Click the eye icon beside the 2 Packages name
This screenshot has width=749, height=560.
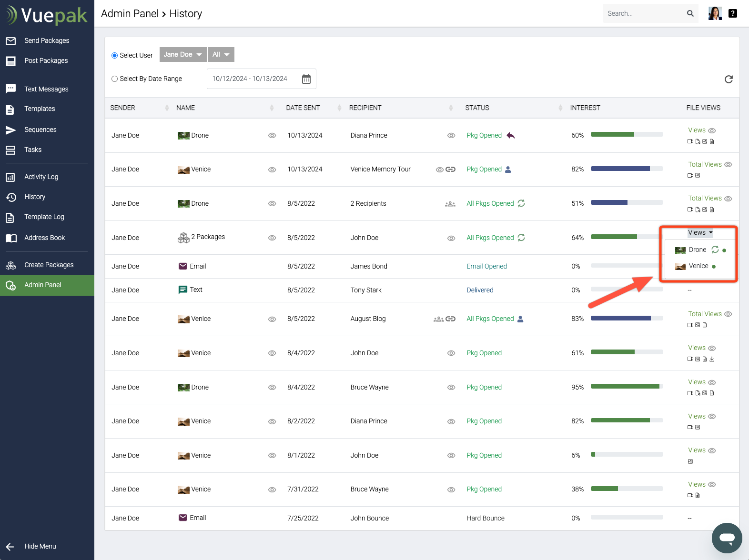272,238
